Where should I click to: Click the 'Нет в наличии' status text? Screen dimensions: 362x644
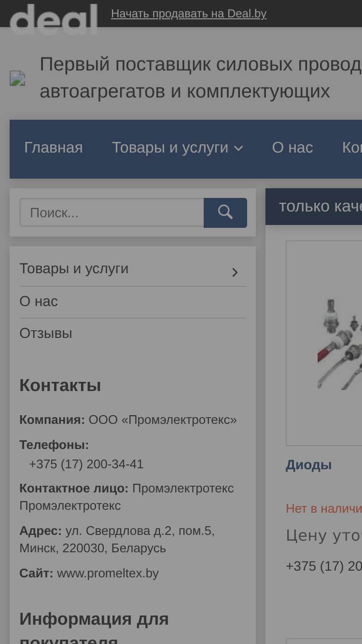(324, 508)
